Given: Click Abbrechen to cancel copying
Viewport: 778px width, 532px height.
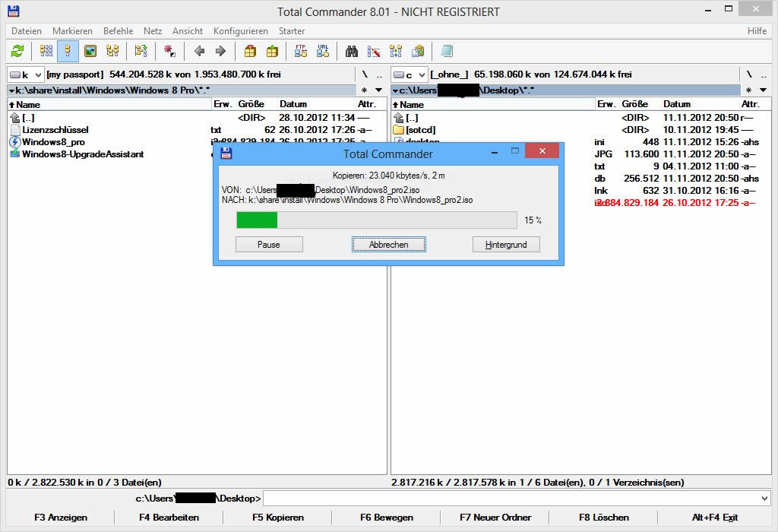Looking at the screenshot, I should pos(389,245).
